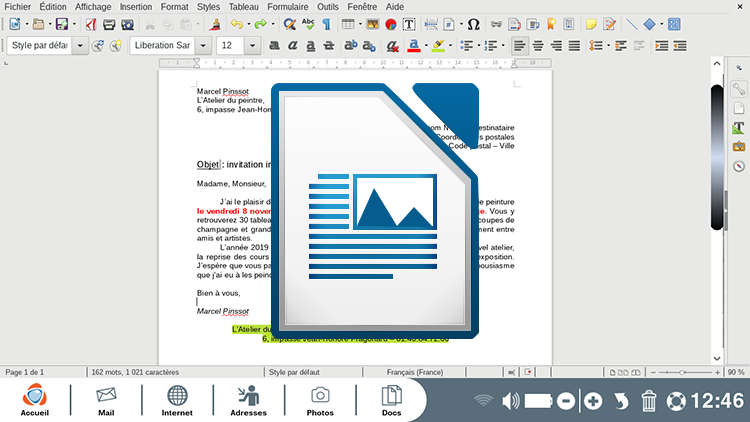Open Internet from the taskbar
The width and height of the screenshot is (750, 422).
click(177, 400)
